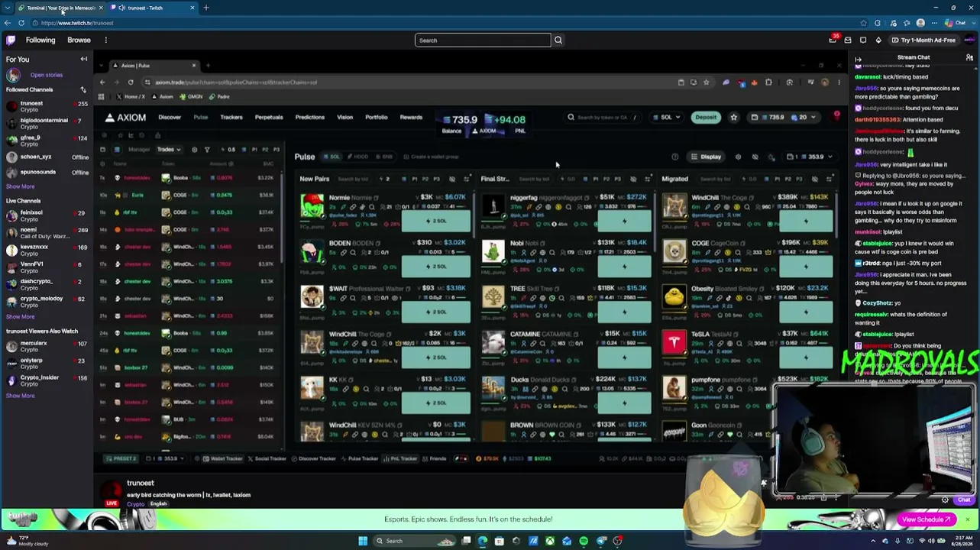
Task: Click the davarasol username in chat
Action: [x=868, y=77]
